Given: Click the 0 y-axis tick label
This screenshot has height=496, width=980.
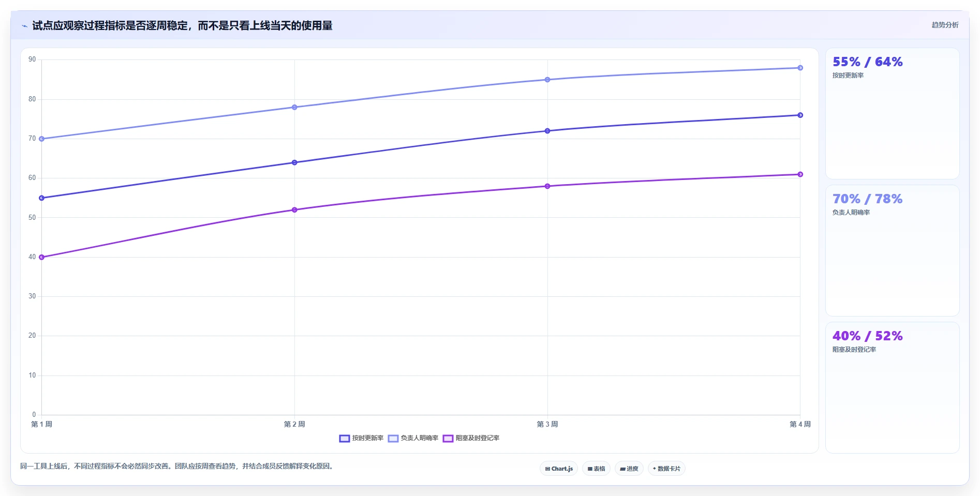Looking at the screenshot, I should click(x=34, y=415).
